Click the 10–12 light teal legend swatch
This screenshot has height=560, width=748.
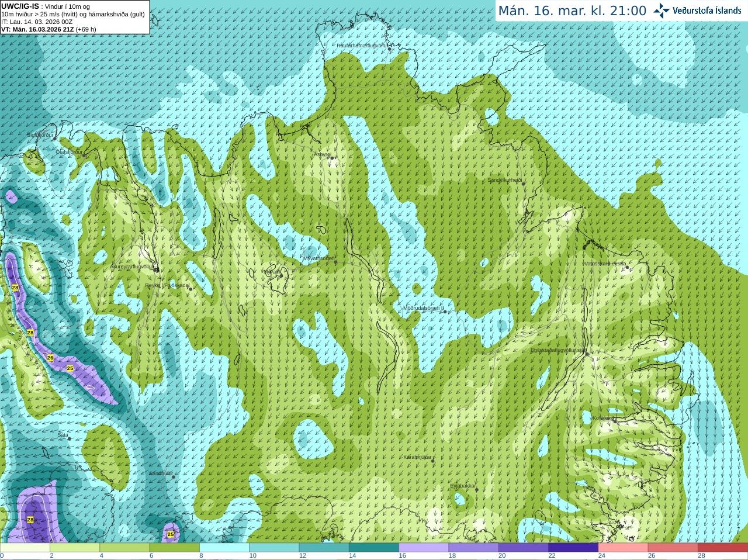[x=274, y=548]
